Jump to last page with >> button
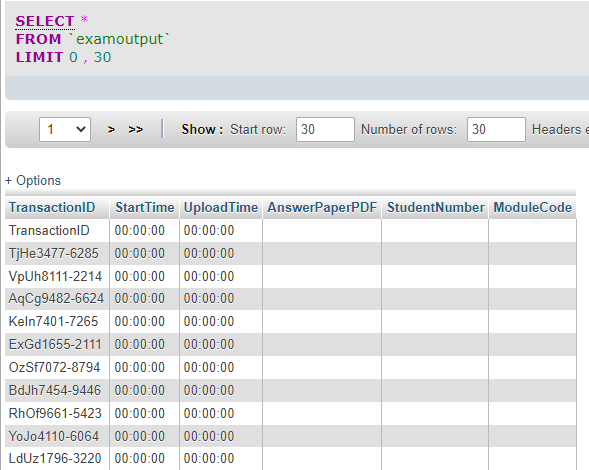Screen dimensions: 589x470 136,130
